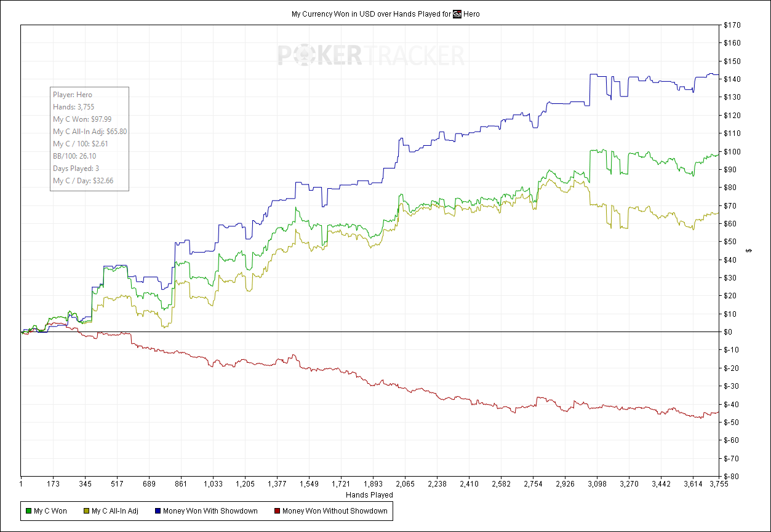Click 'My C Won: $97.99' stat

[82, 119]
